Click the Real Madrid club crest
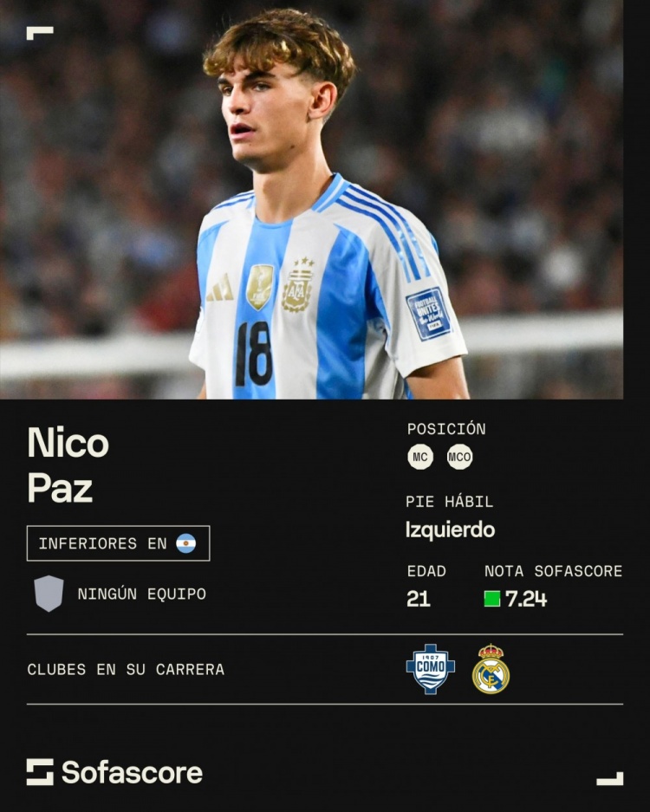 (491, 669)
